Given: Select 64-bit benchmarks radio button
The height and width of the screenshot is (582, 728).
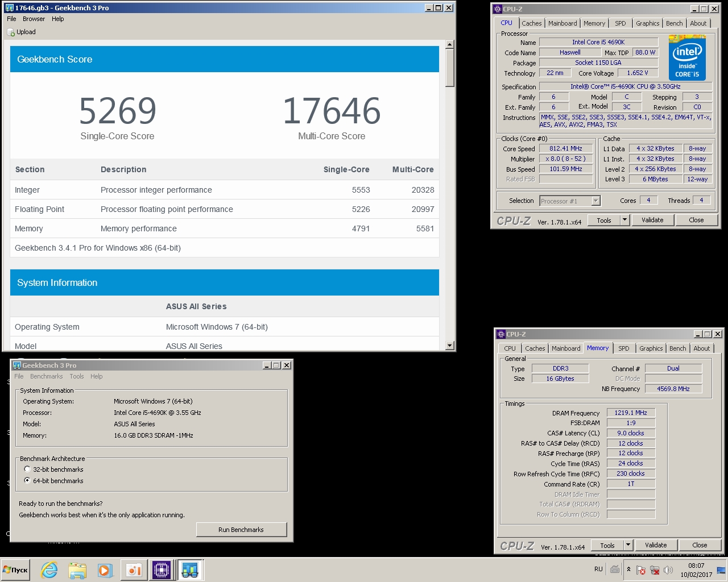Looking at the screenshot, I should (x=27, y=481).
